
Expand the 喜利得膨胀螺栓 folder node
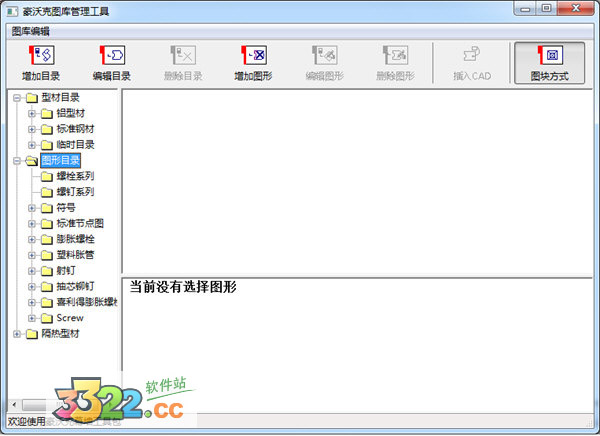pos(32,302)
